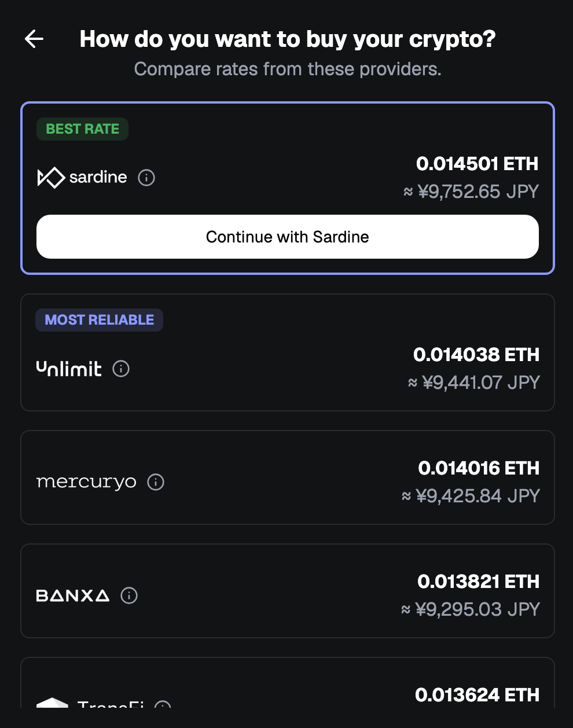Open Unlimit provider info icon
573x728 pixels.
pos(121,369)
